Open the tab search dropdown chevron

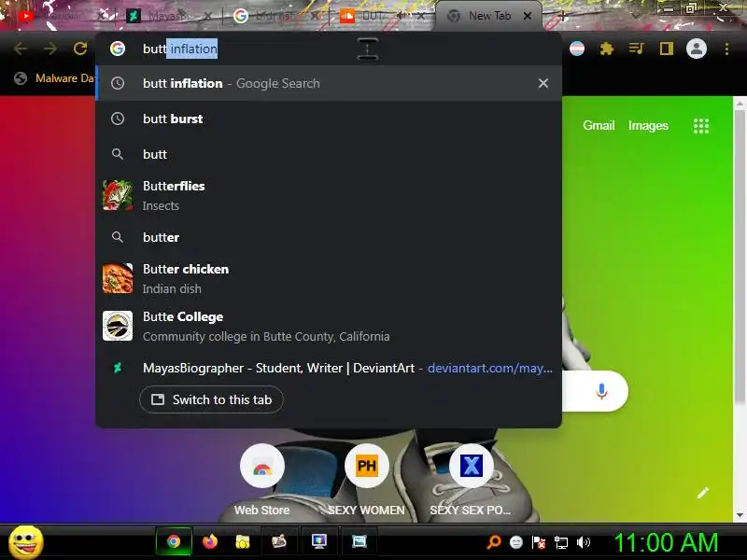point(637,15)
